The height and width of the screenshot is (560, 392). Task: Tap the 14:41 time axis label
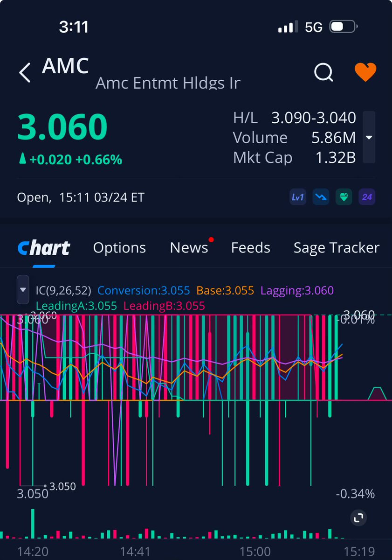coord(135,552)
